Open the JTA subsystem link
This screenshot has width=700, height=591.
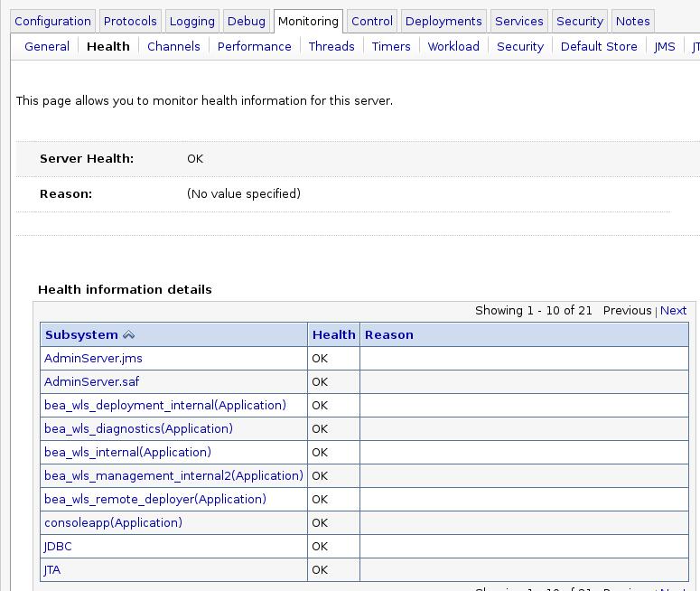click(51, 570)
